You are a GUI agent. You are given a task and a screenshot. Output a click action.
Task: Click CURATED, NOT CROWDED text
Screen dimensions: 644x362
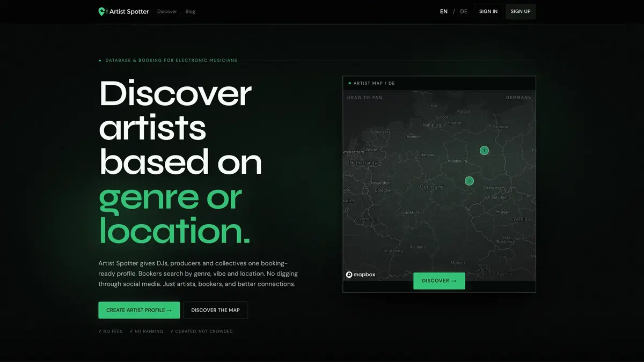[201, 331]
